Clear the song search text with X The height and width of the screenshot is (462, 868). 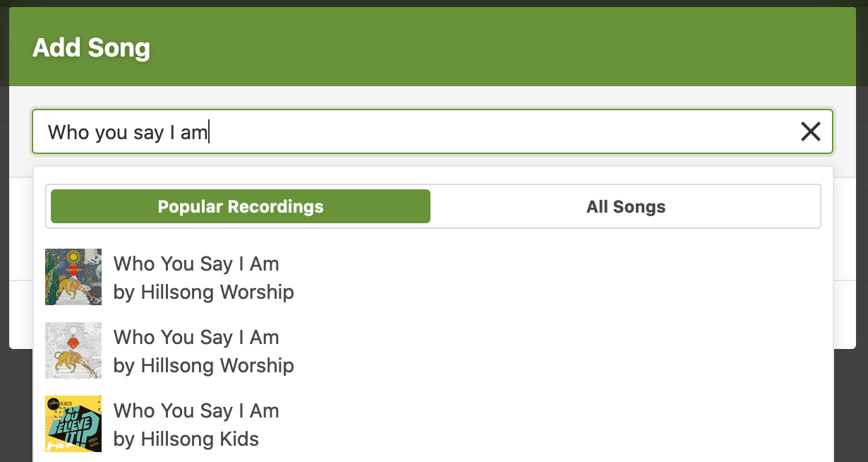[x=810, y=131]
